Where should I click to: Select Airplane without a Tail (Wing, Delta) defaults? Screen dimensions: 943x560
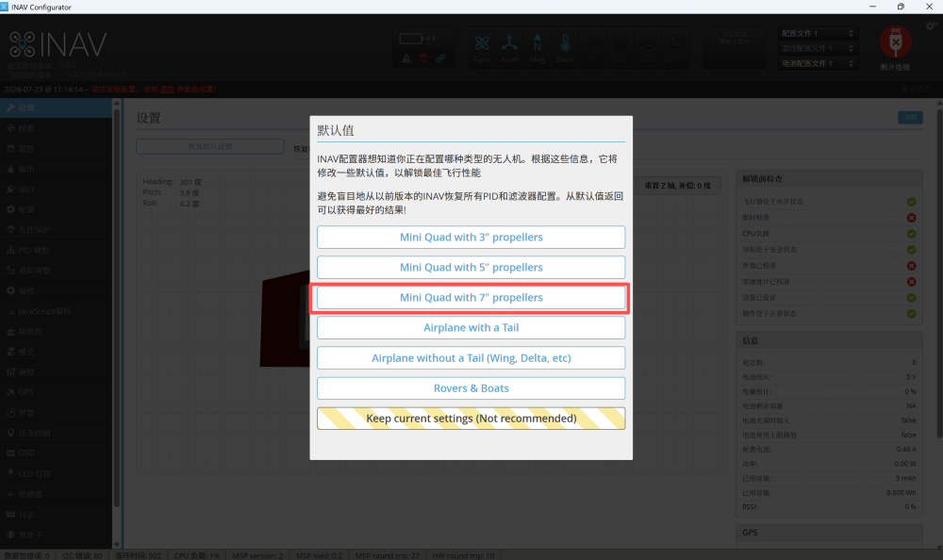pyautogui.click(x=471, y=358)
